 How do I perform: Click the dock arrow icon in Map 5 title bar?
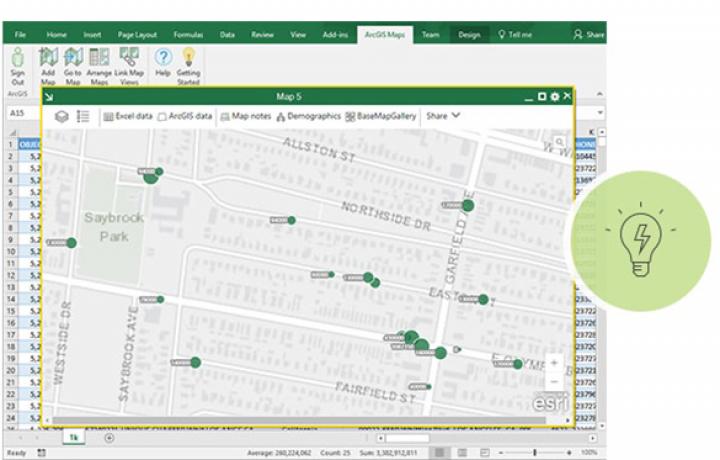(49, 96)
